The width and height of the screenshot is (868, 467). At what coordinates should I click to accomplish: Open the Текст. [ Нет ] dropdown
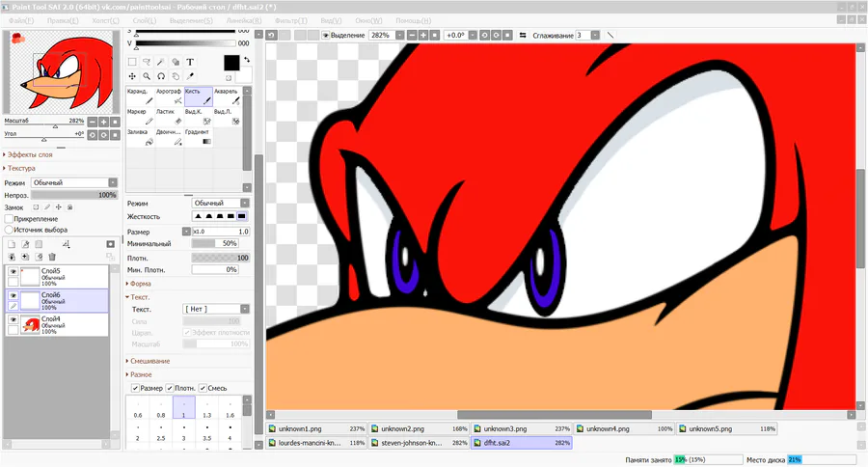216,309
